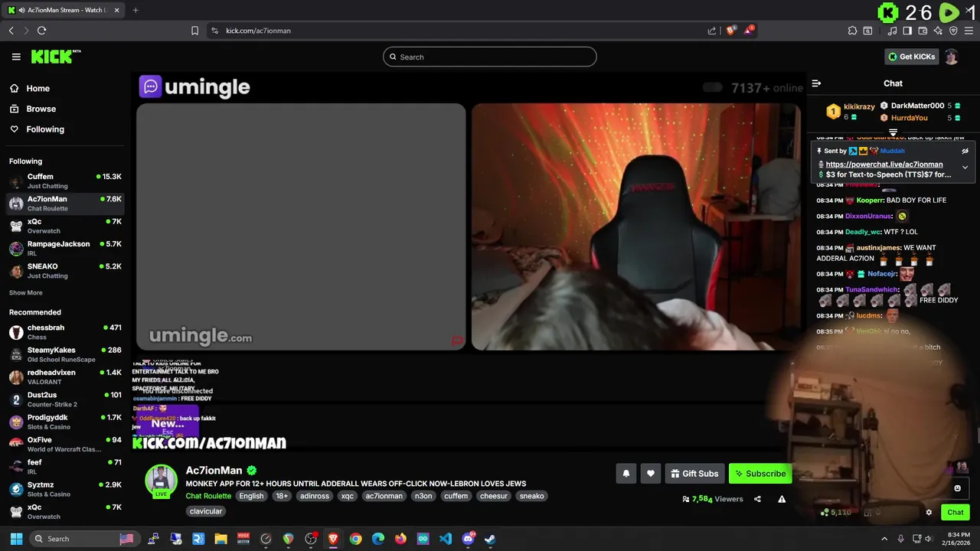Open Brave VPN shield icon
Image resolution: width=980 pixels, height=551 pixels.
953,31
